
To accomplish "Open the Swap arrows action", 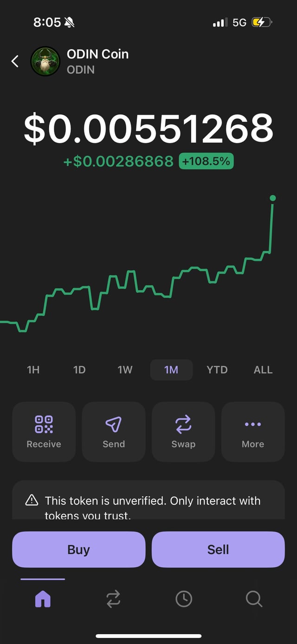I will (x=183, y=431).
